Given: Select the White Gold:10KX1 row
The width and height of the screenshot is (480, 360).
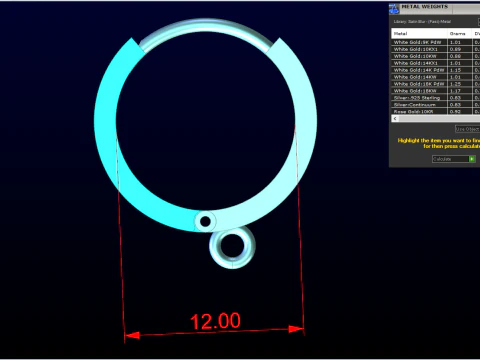Looking at the screenshot, I should point(436,49).
